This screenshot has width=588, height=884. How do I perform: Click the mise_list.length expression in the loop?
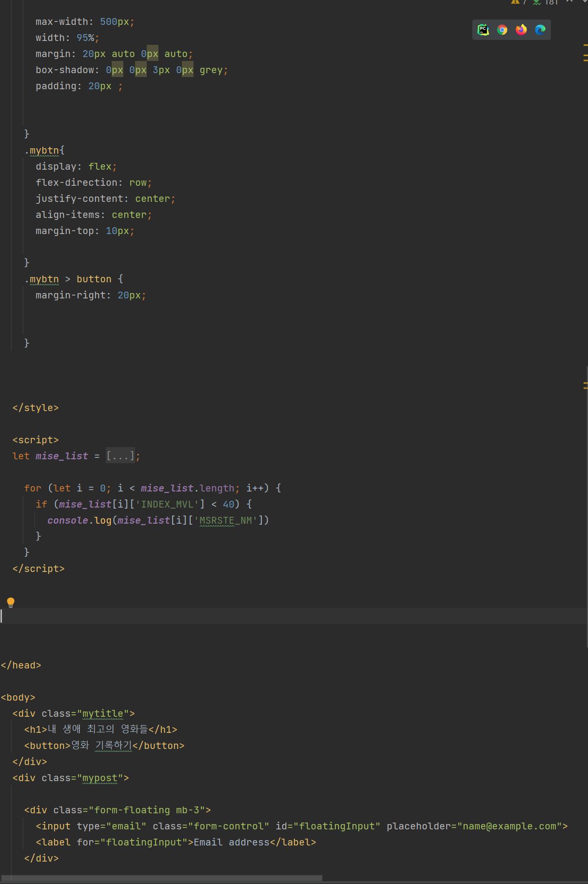[x=188, y=488]
